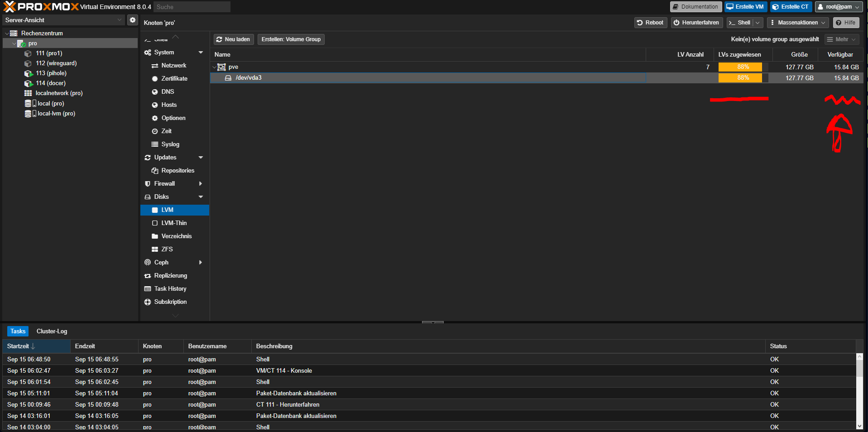Viewport: 868px width, 432px height.
Task: Click the Erstelle VM button
Action: click(746, 7)
